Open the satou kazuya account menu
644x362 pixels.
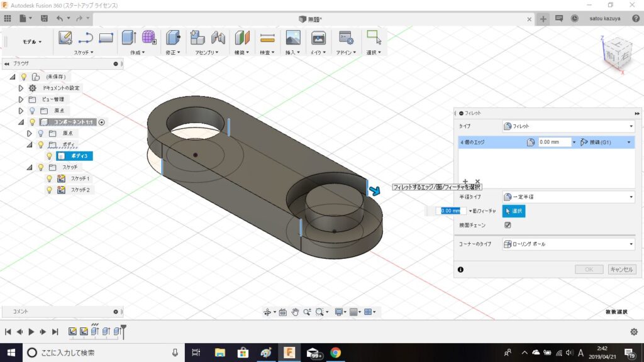pyautogui.click(x=604, y=18)
